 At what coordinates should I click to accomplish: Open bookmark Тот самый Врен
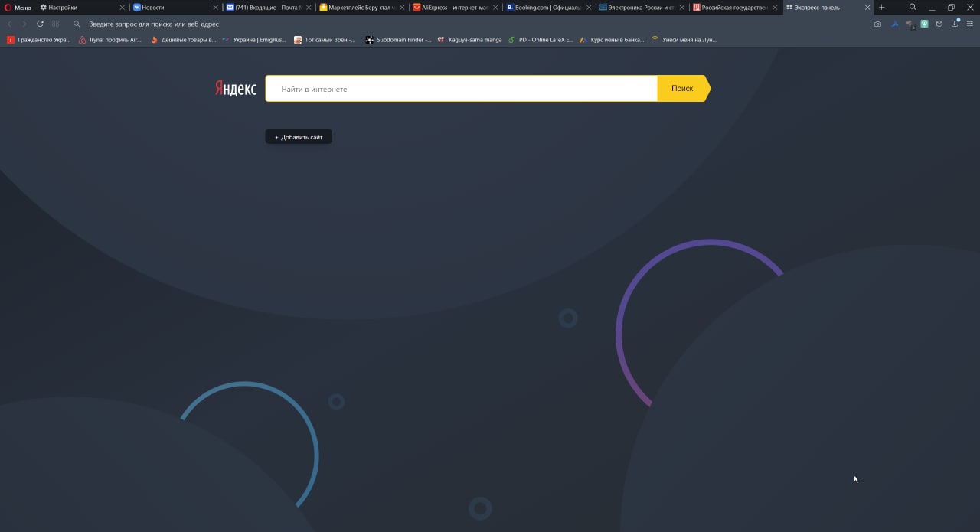point(325,39)
